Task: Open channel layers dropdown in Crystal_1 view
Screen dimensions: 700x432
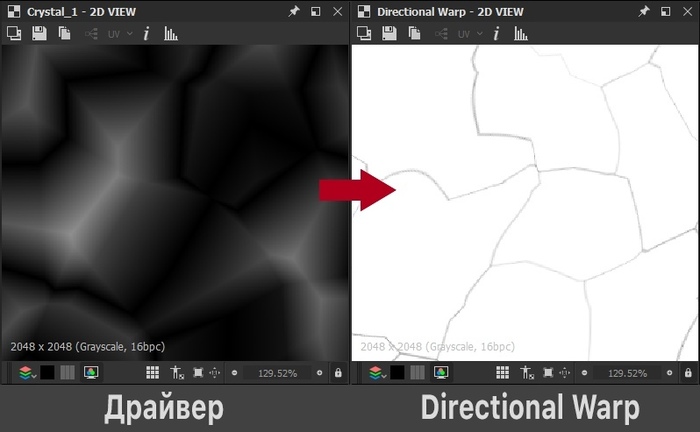Action: coord(27,373)
